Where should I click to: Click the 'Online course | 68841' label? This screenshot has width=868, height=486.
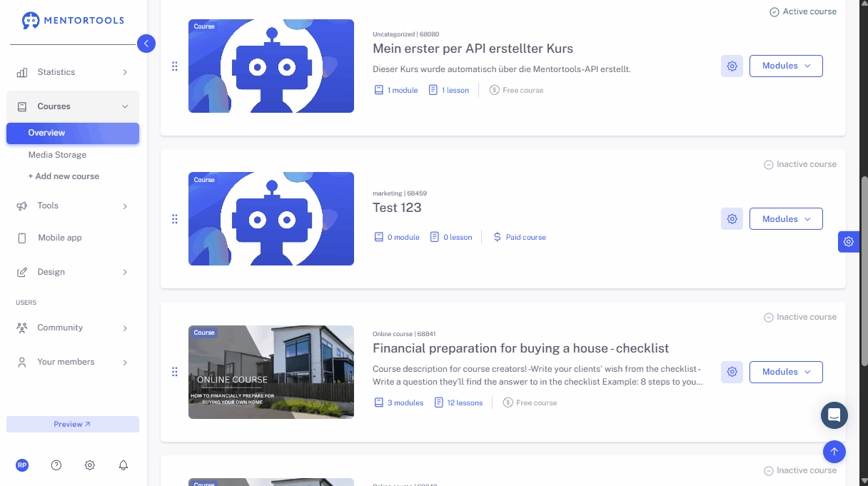pyautogui.click(x=404, y=334)
